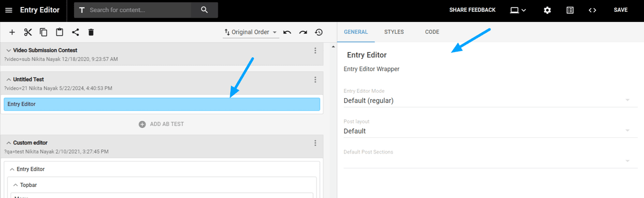Switch to the GENERAL tab
The height and width of the screenshot is (198, 644).
[x=356, y=32]
